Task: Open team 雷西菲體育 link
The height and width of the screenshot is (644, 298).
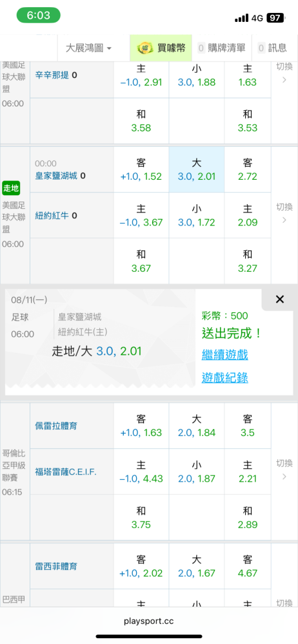Action: (56, 566)
